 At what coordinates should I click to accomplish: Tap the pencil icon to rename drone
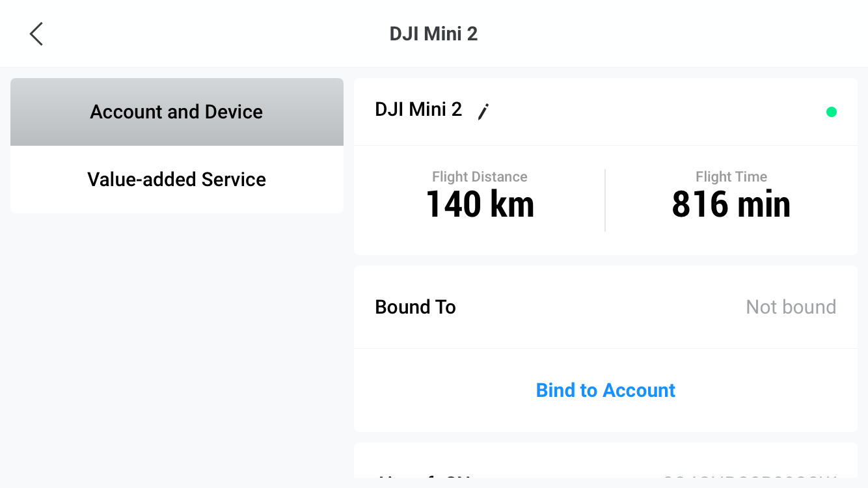click(x=483, y=112)
